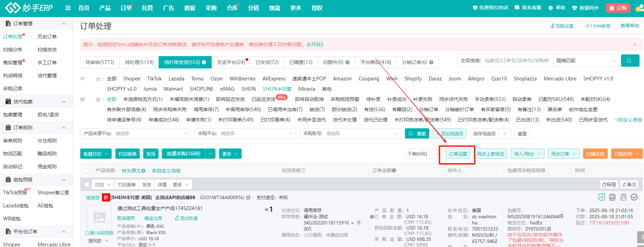The image size is (644, 247).
Task: Open the 产品来源平台 dropdown
Action: pyautogui.click(x=135, y=133)
